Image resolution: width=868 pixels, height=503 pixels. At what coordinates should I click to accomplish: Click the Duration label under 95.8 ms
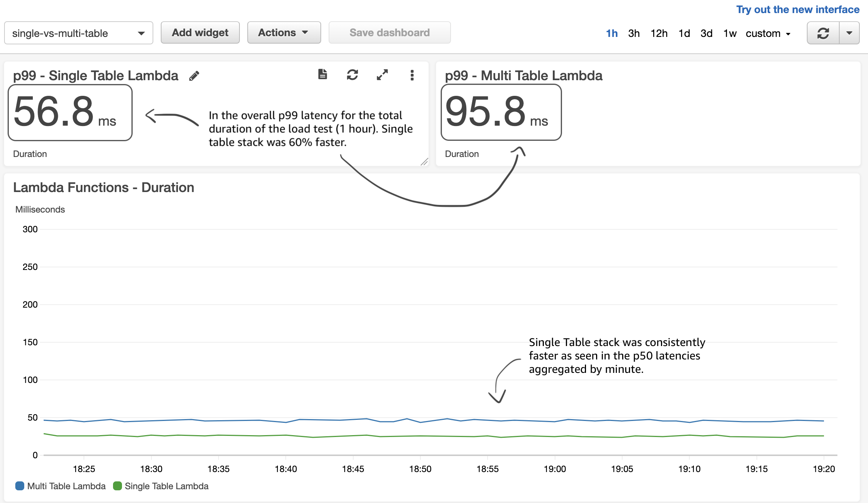[462, 154]
